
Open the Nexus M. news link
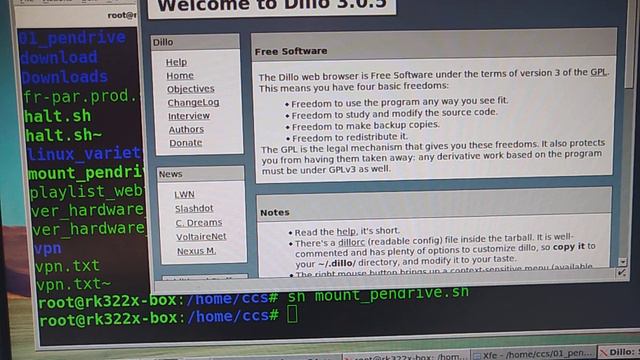(x=196, y=251)
